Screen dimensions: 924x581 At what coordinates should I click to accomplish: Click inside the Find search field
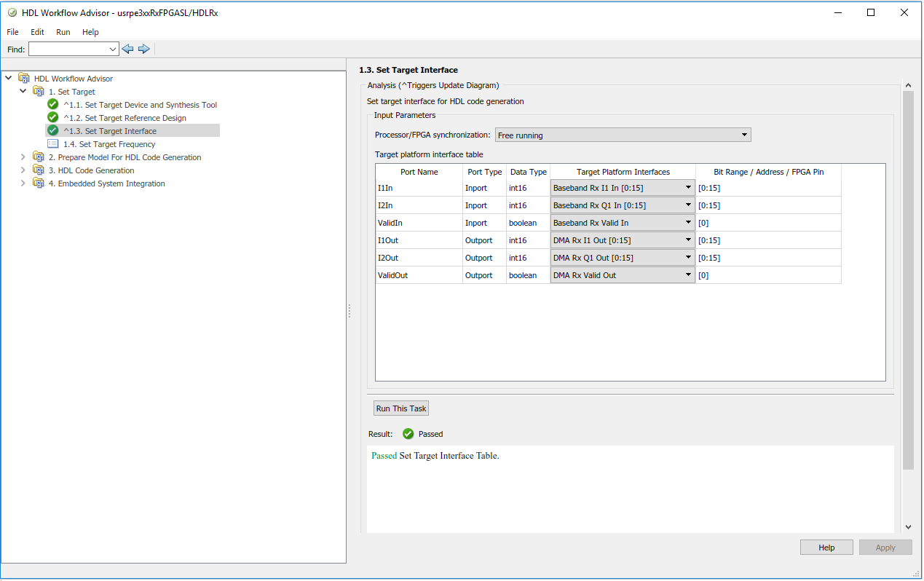(68, 49)
